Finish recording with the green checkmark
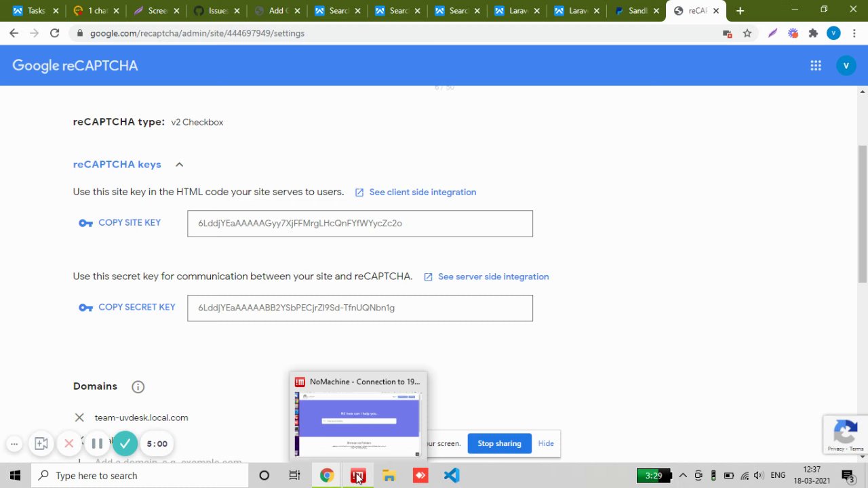 (125, 444)
